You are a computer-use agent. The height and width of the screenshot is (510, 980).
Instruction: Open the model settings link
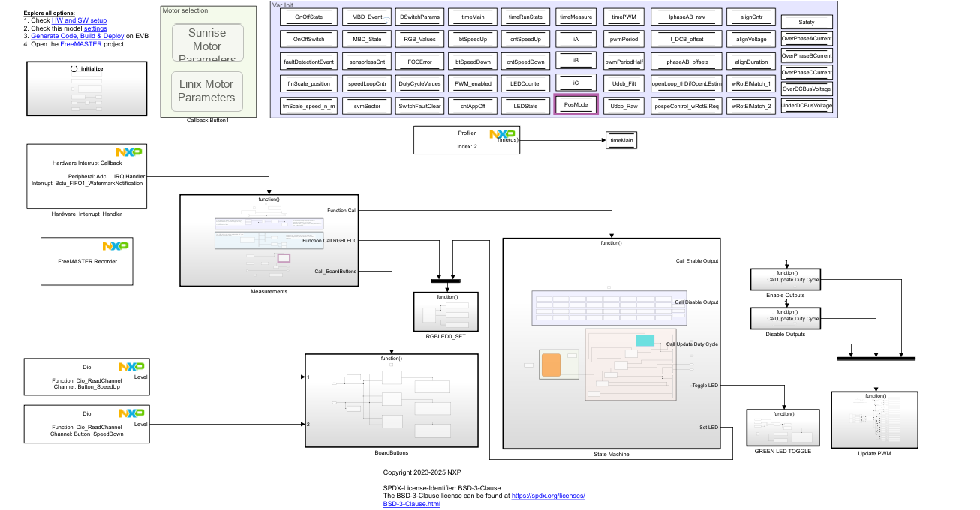(x=95, y=28)
